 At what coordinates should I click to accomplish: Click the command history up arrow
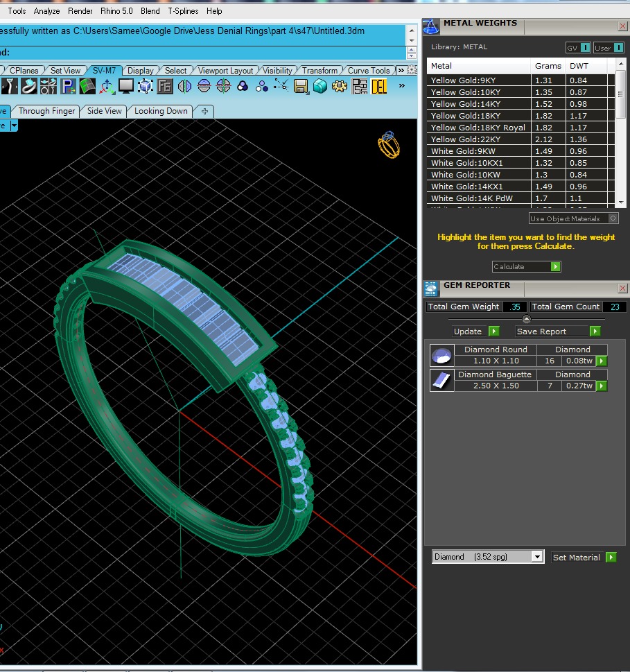(x=412, y=31)
